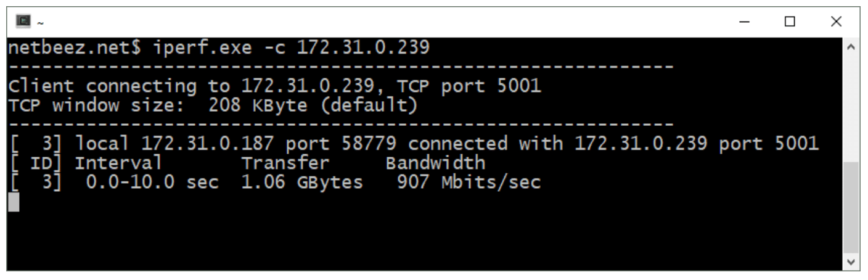This screenshot has height=280, width=868.
Task: Click the blinking cursor block
Action: coord(14,202)
